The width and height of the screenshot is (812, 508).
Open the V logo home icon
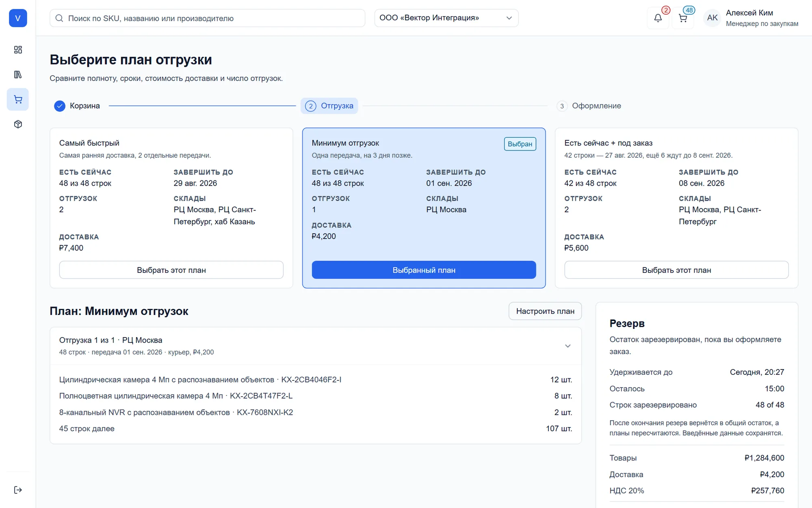(x=18, y=18)
